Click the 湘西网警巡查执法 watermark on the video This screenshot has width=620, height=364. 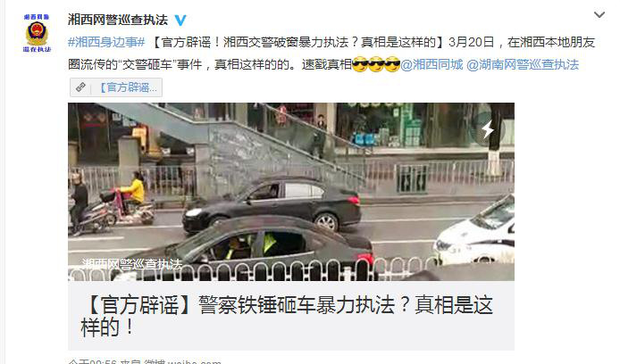tap(132, 264)
